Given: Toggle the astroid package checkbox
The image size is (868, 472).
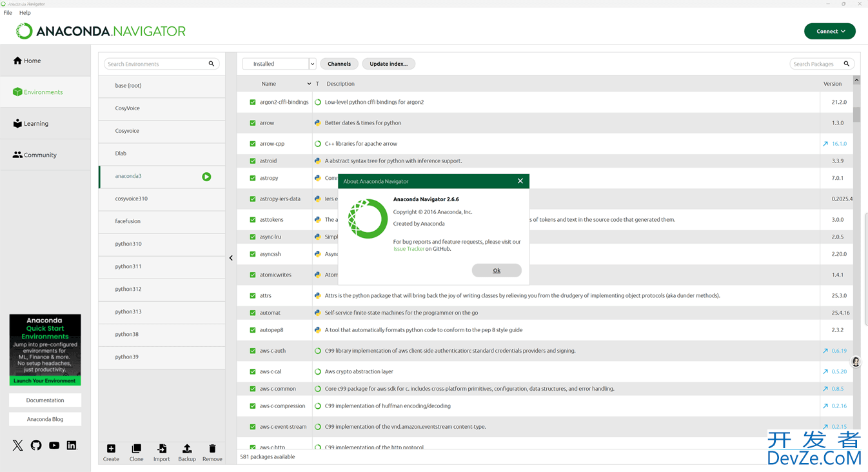Looking at the screenshot, I should point(253,161).
